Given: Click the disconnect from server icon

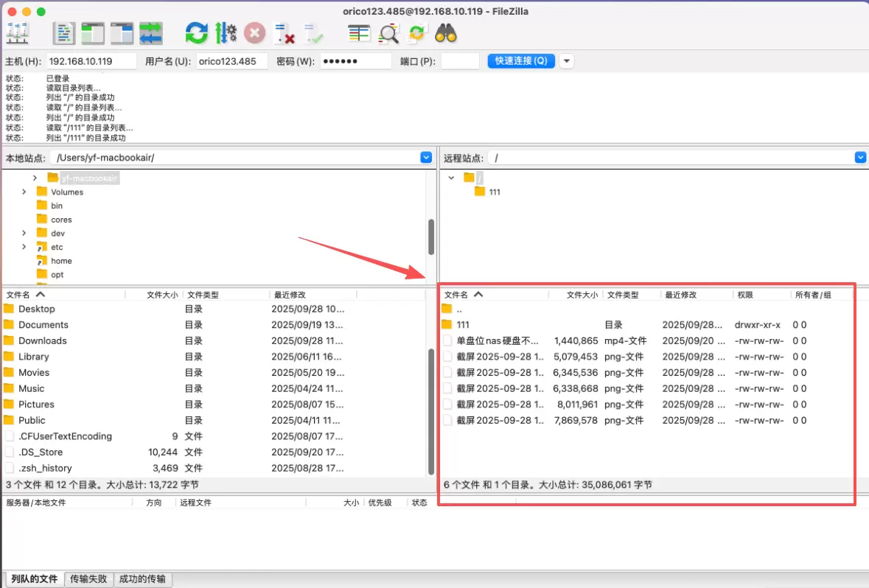Looking at the screenshot, I should [x=285, y=33].
